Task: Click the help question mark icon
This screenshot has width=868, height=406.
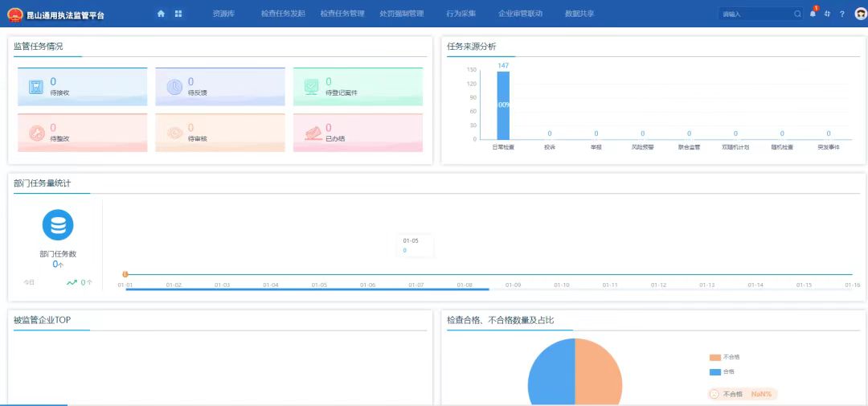Action: (841, 14)
